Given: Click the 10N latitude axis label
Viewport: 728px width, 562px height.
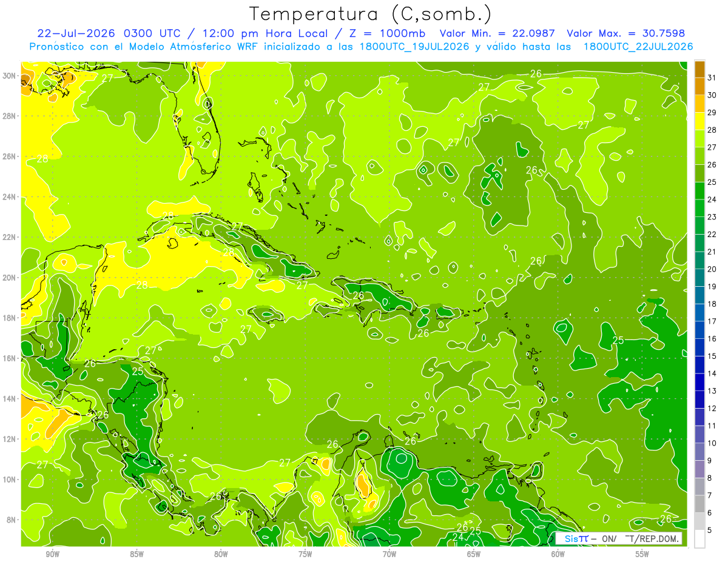Looking at the screenshot, I should 10,479.
